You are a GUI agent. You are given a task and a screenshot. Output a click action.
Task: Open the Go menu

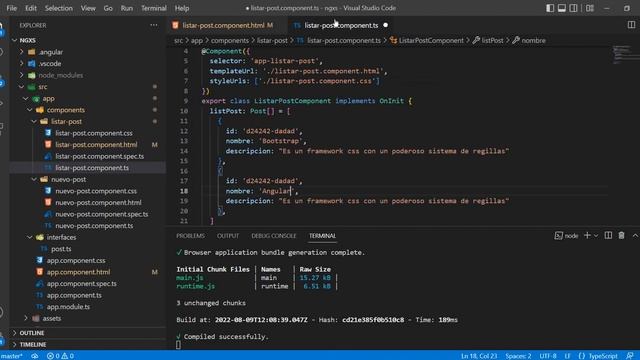tap(108, 8)
